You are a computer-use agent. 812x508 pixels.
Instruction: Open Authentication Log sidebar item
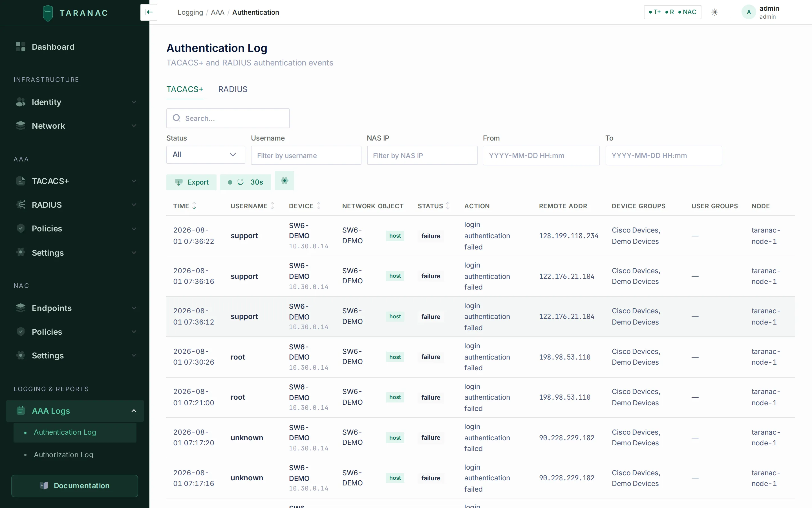[75, 432]
